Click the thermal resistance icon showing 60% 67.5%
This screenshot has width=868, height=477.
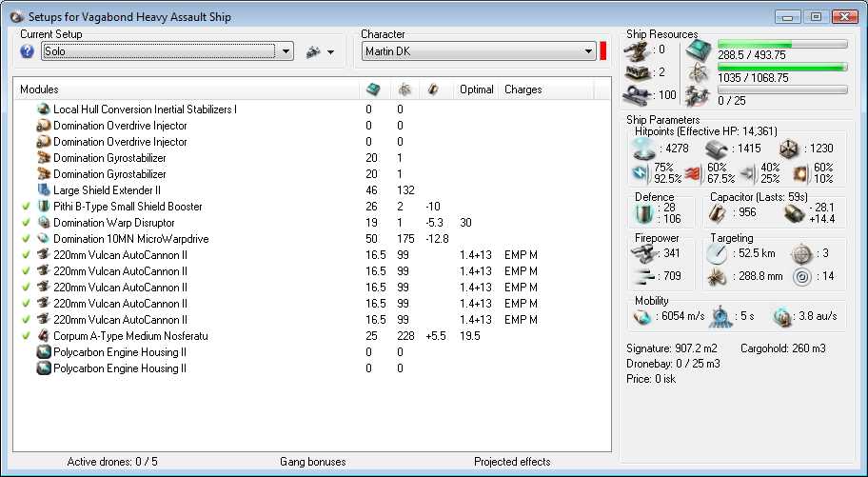pos(694,173)
